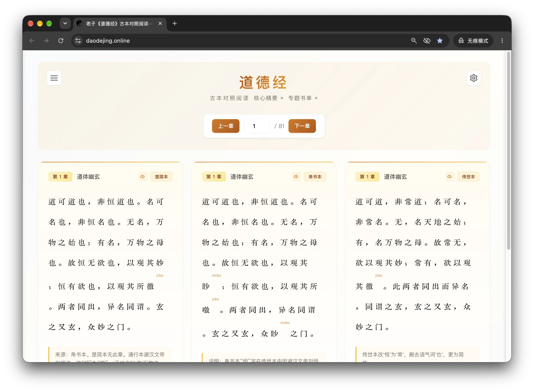Click the 古本对照阅读 subtitle text
Viewport: 534px width, 392px height.
[229, 98]
